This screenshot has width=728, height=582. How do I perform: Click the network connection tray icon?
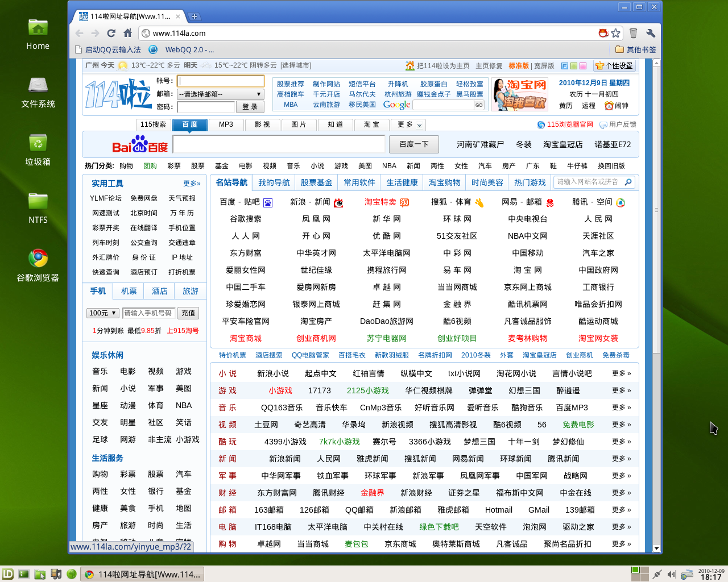[657, 574]
